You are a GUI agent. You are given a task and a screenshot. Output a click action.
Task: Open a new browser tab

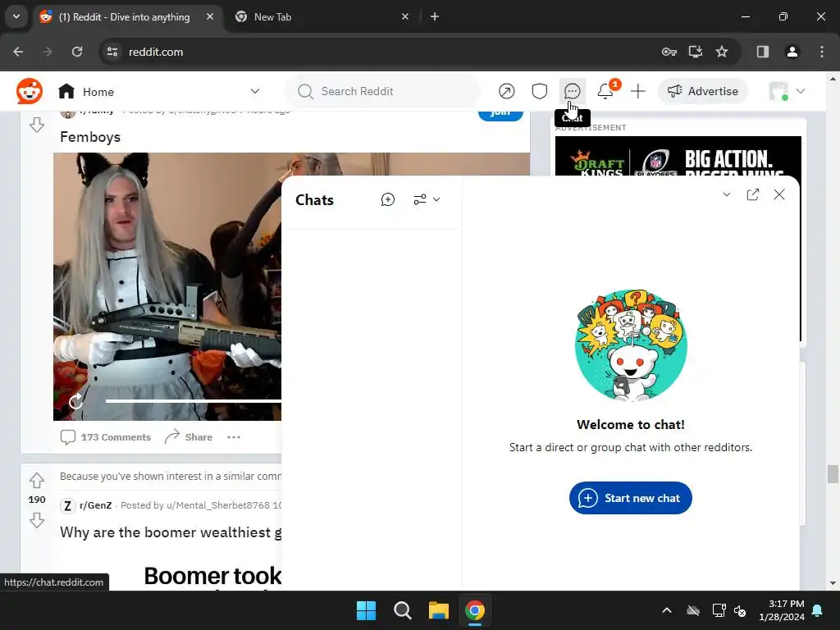coord(435,16)
